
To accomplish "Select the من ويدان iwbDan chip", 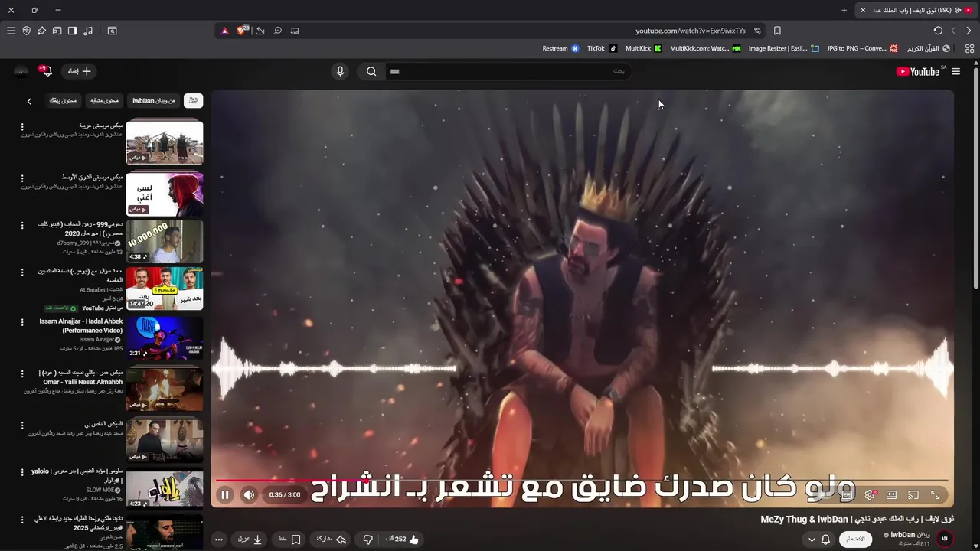I will click(154, 100).
